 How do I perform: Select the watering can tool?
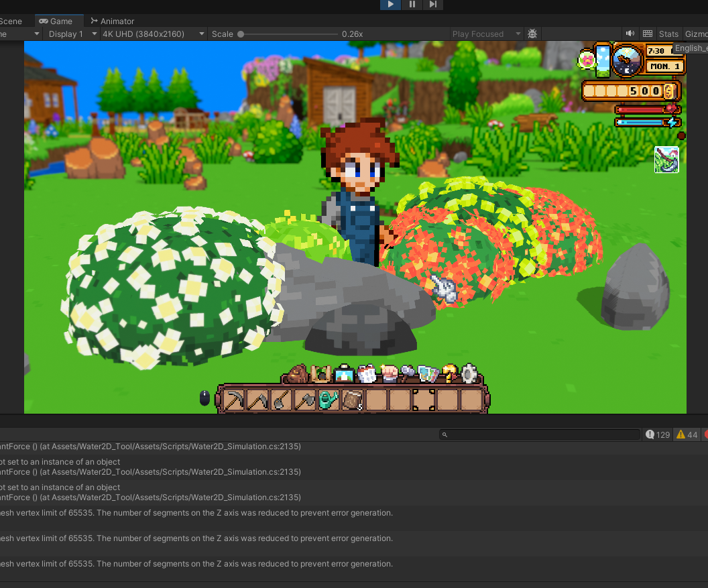[328, 400]
